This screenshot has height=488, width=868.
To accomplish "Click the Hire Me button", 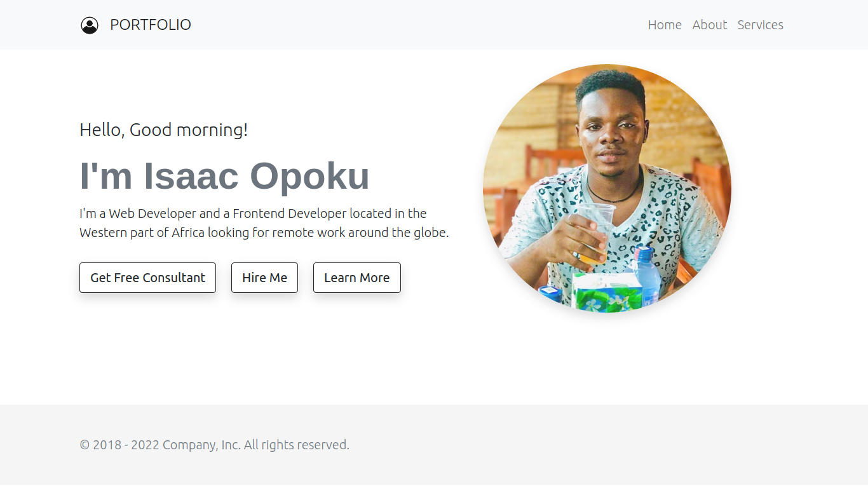I will pyautogui.click(x=264, y=278).
